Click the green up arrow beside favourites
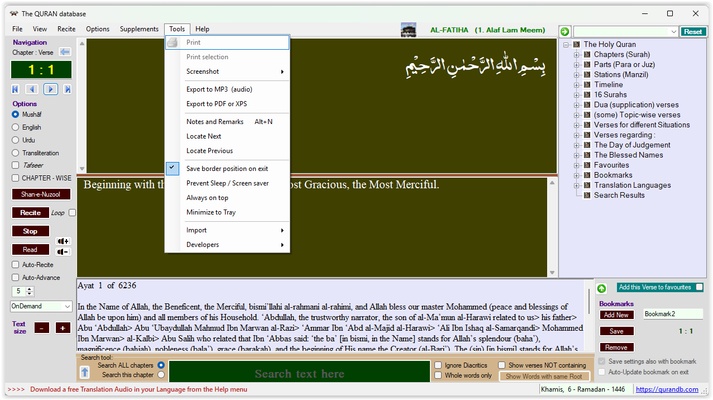The width and height of the screenshot is (713, 400). coord(602,288)
